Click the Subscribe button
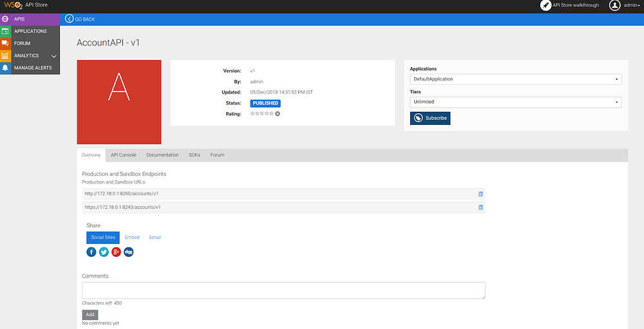This screenshot has width=644, height=329. pos(430,118)
